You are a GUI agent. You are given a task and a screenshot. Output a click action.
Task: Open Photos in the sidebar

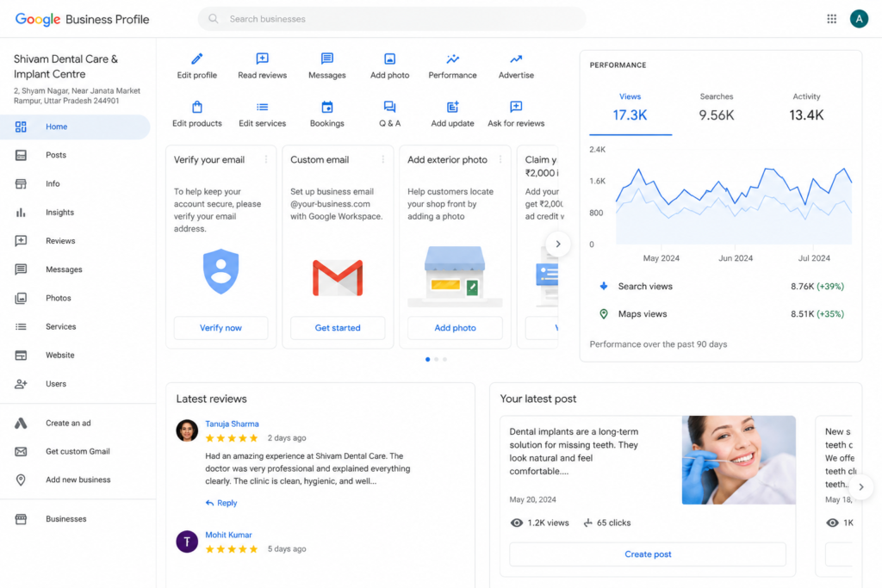(75, 298)
